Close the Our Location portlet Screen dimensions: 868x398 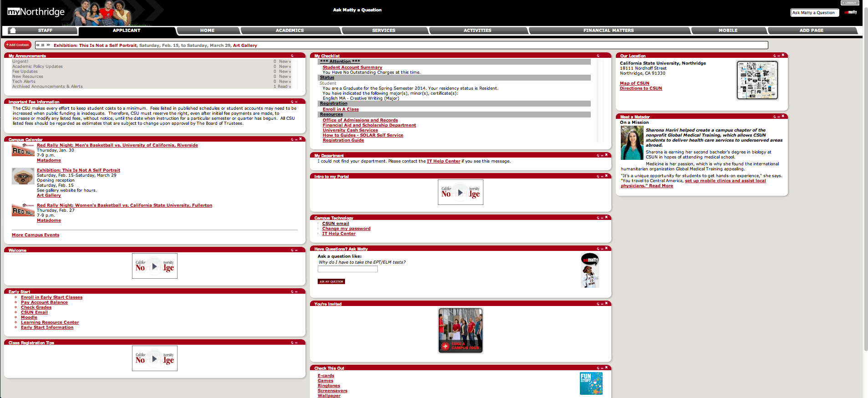click(783, 56)
